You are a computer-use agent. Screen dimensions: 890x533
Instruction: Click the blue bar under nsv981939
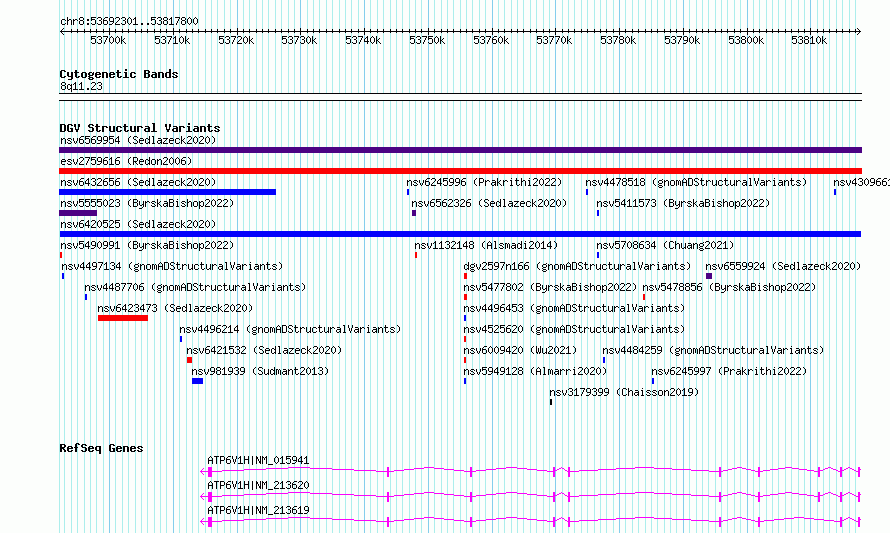(198, 381)
